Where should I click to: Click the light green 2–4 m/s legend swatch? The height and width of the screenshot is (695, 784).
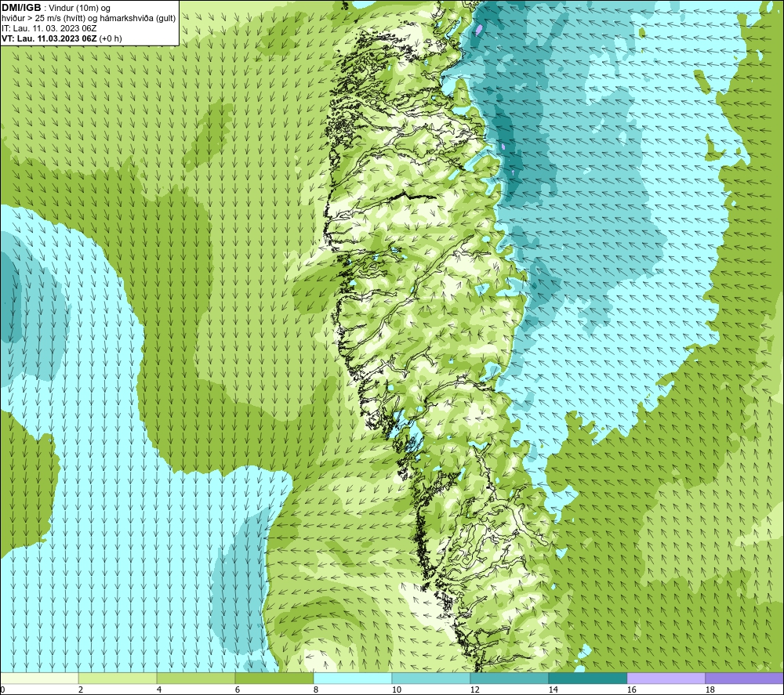pyautogui.click(x=118, y=678)
